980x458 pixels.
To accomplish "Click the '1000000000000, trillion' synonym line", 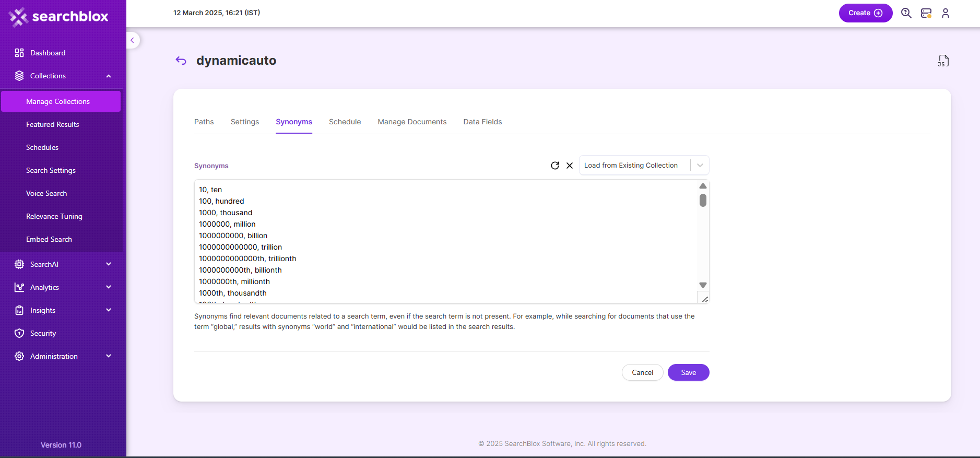I will tap(240, 247).
